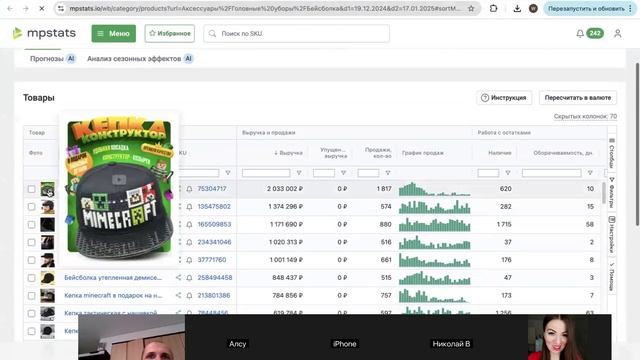This screenshot has height=360, width=640.
Task: Bookmark this page with the star icon
Action: click(471, 8)
